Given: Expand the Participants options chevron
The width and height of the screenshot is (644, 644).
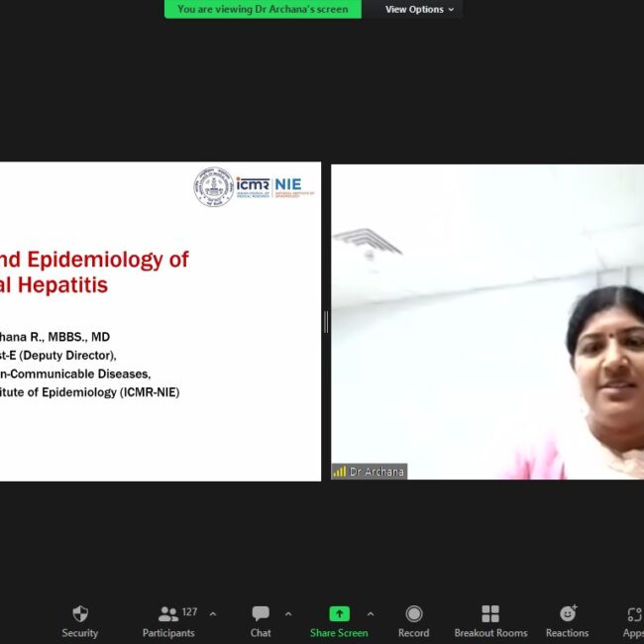Looking at the screenshot, I should click(x=213, y=614).
